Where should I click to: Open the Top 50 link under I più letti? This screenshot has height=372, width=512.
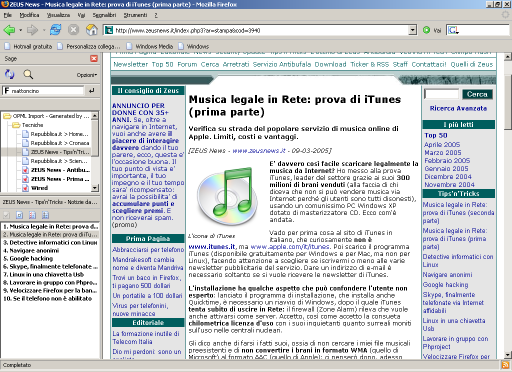[436, 135]
